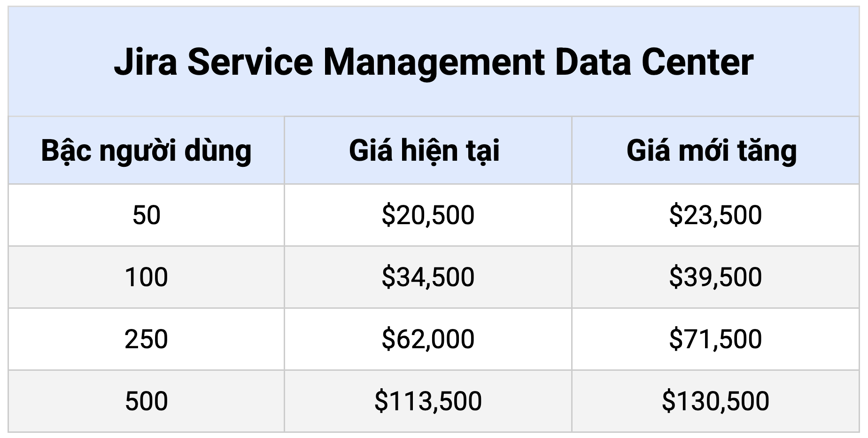Select the $39,500 new price cell

tap(715, 277)
